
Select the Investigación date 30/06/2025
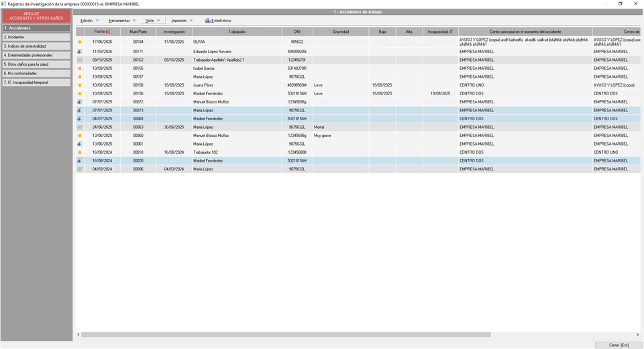[x=174, y=128]
